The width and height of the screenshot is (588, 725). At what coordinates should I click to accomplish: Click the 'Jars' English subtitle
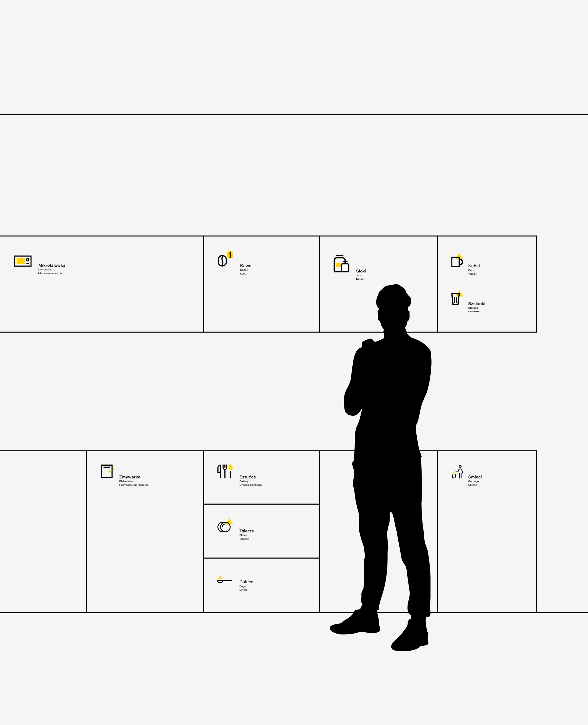tap(358, 275)
